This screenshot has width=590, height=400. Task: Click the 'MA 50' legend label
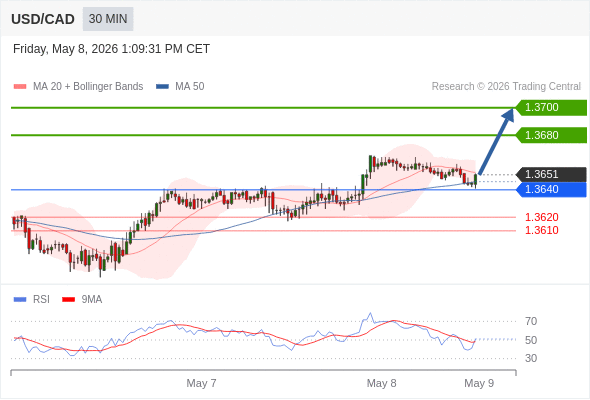click(x=190, y=87)
